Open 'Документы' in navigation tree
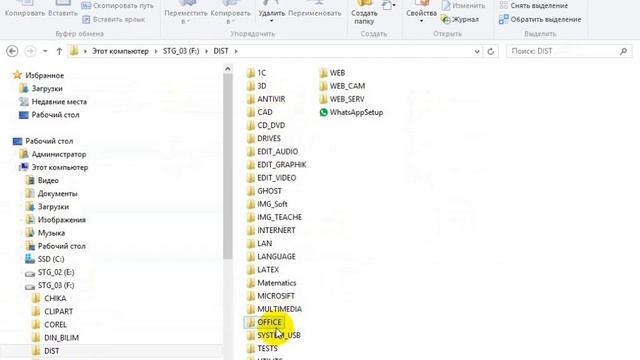Image resolution: width=640 pixels, height=360 pixels. point(51,193)
